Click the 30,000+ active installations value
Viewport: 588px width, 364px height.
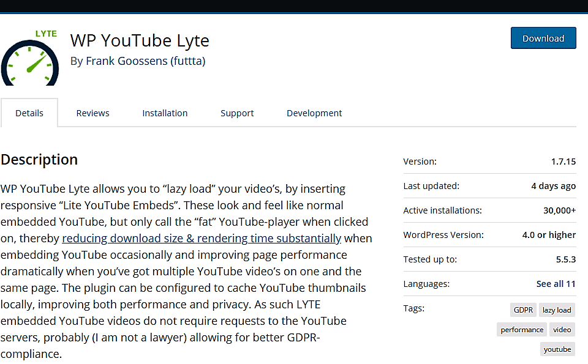coord(559,210)
